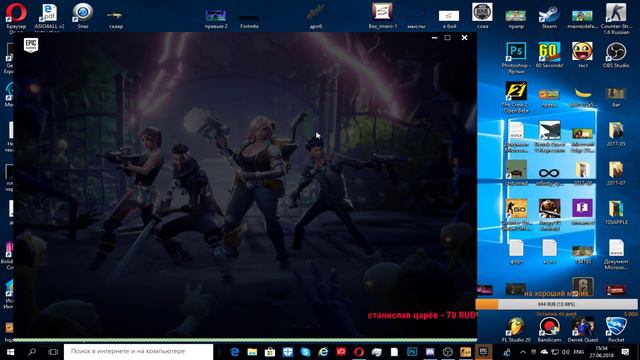This screenshot has height=360, width=640.
Task: Switch to Epic Games Launcher on taskbar
Action: (x=483, y=352)
